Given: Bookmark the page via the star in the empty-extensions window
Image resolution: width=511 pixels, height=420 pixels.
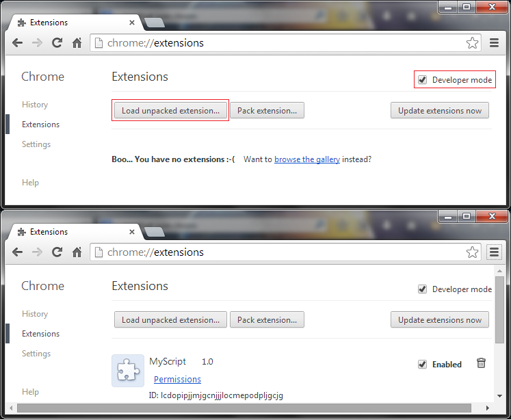Looking at the screenshot, I should [472, 43].
